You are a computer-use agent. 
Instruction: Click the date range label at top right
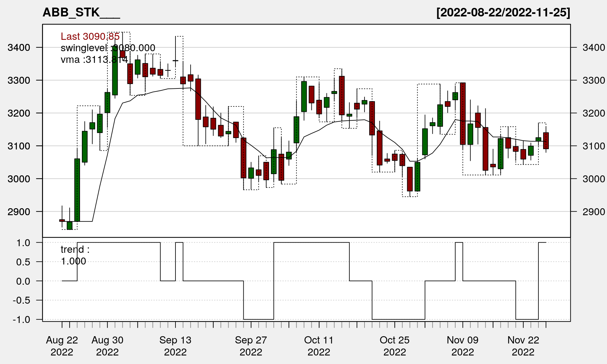point(503,13)
